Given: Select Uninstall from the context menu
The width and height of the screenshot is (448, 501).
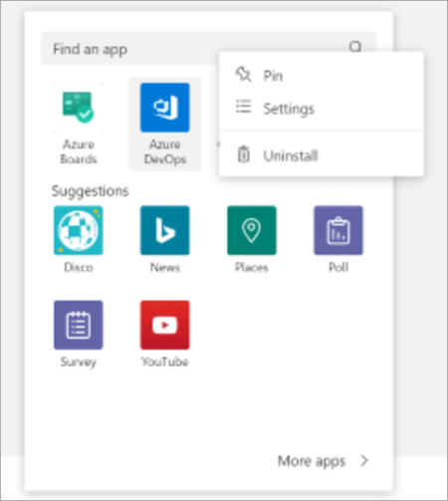Looking at the screenshot, I should (322, 155).
